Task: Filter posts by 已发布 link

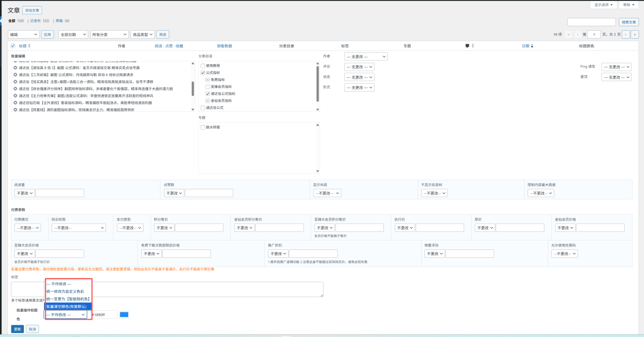Action: [36, 21]
